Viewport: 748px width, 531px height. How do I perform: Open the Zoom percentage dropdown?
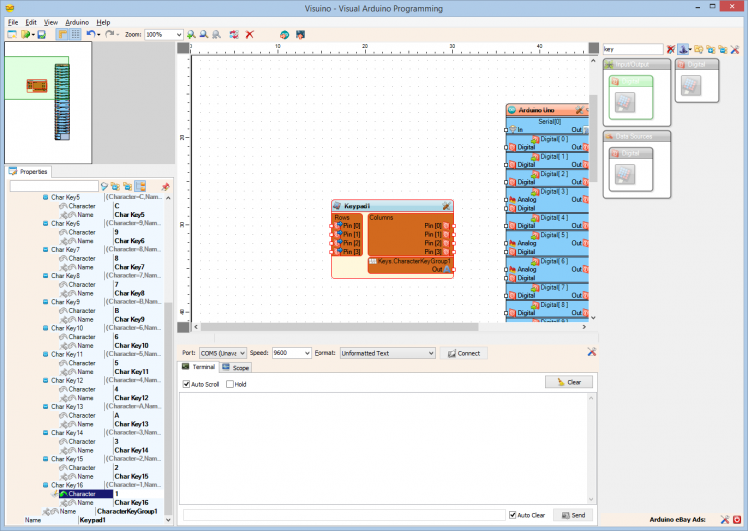click(x=179, y=34)
